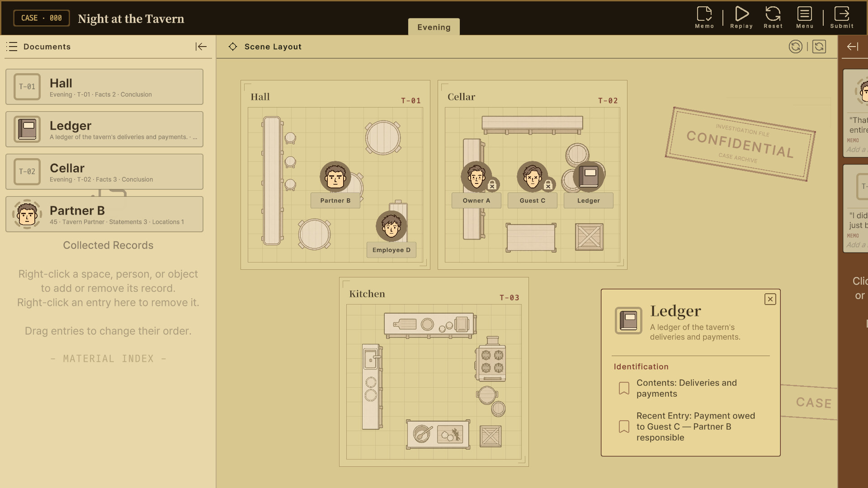Open the Partner B document card
Viewport: 868px width, 488px height.
[104, 214]
